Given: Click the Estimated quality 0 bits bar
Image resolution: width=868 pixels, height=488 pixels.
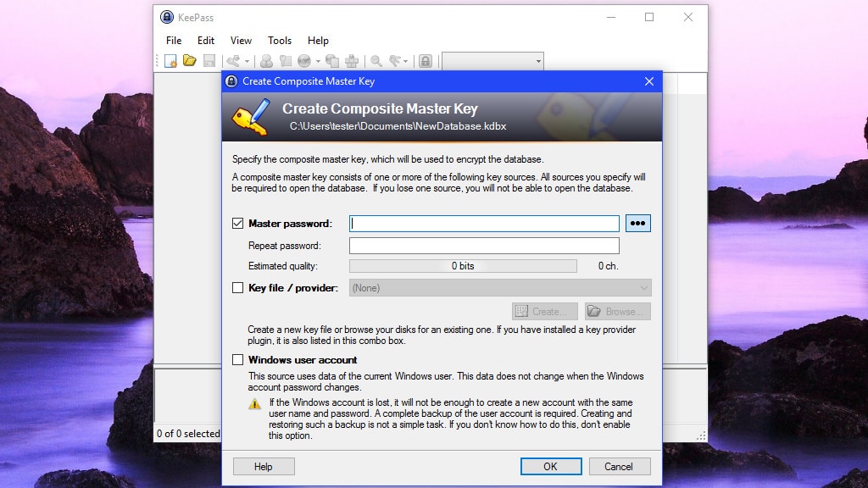Looking at the screenshot, I should tap(463, 266).
